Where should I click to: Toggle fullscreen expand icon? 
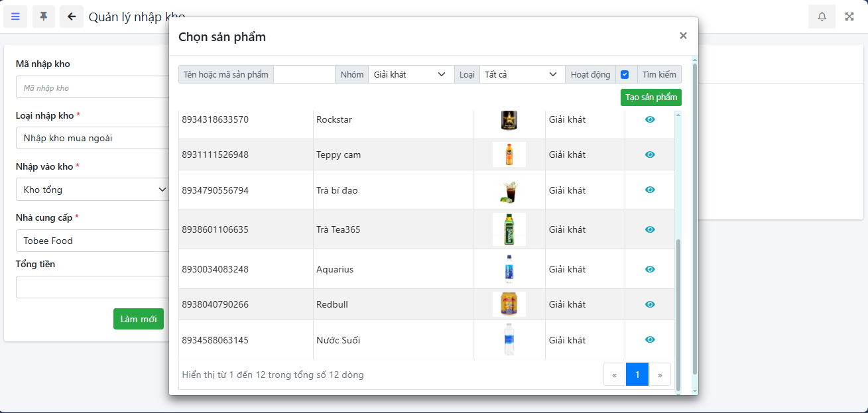(849, 17)
